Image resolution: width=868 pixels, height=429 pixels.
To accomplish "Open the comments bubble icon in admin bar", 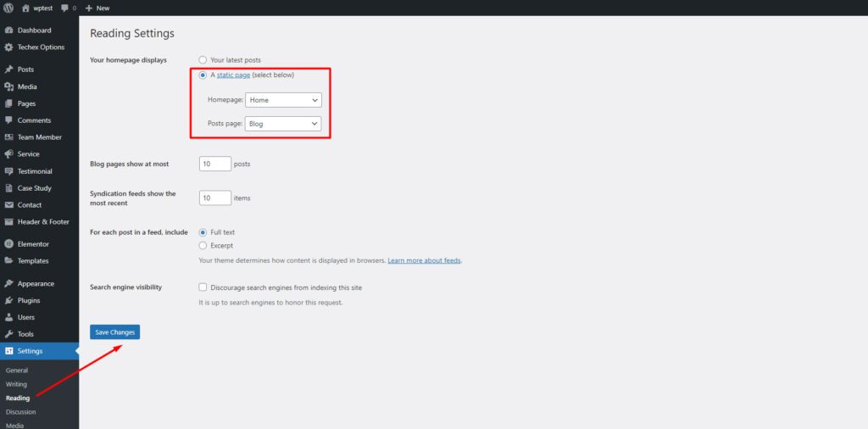I will pos(65,8).
